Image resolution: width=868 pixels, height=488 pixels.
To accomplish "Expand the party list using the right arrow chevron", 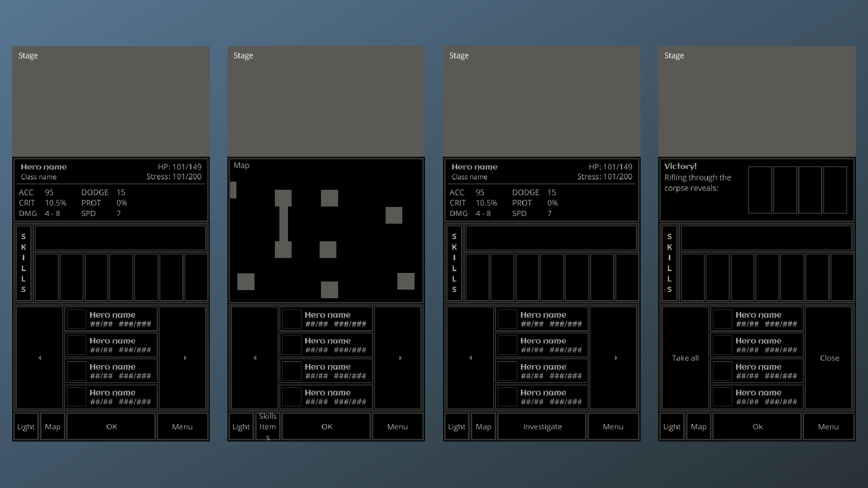I will coord(185,358).
